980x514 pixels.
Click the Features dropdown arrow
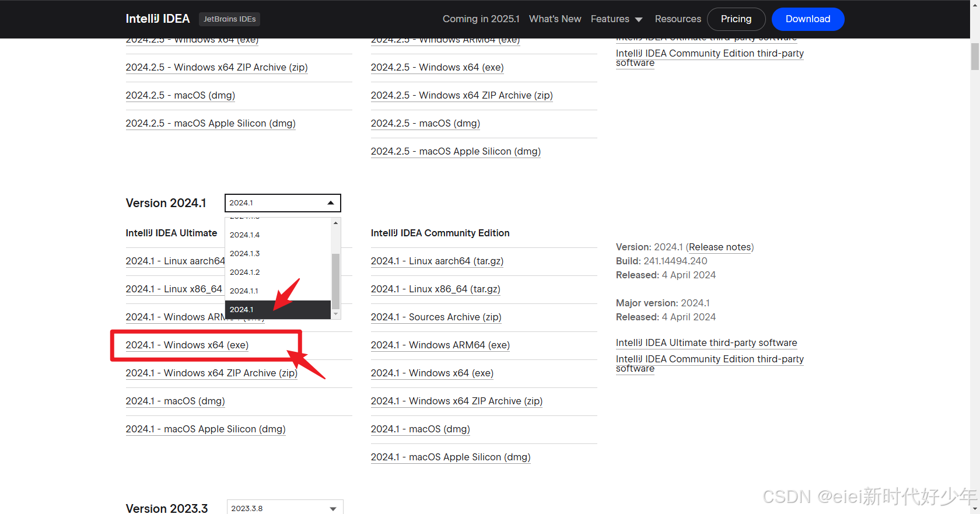639,19
